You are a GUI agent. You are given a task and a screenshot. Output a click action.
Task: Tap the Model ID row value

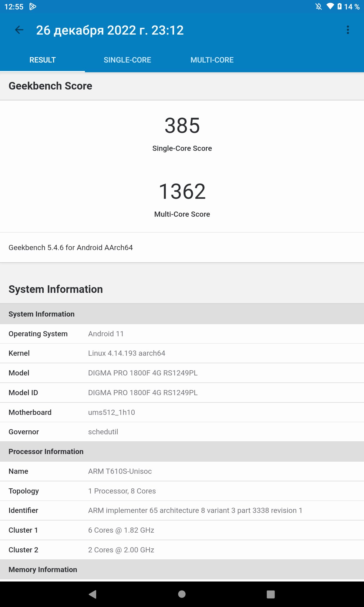(143, 393)
